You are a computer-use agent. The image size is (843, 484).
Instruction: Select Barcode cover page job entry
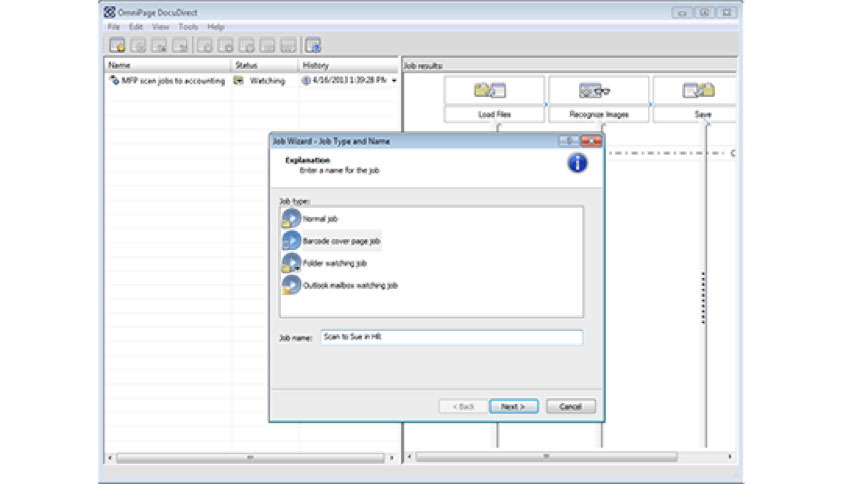[x=341, y=241]
